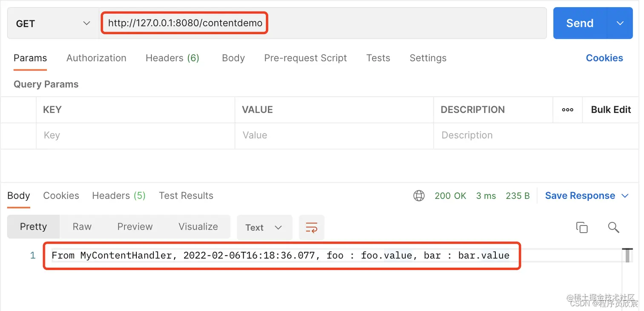Click the response text line 1
The height and width of the screenshot is (311, 644).
tap(280, 256)
